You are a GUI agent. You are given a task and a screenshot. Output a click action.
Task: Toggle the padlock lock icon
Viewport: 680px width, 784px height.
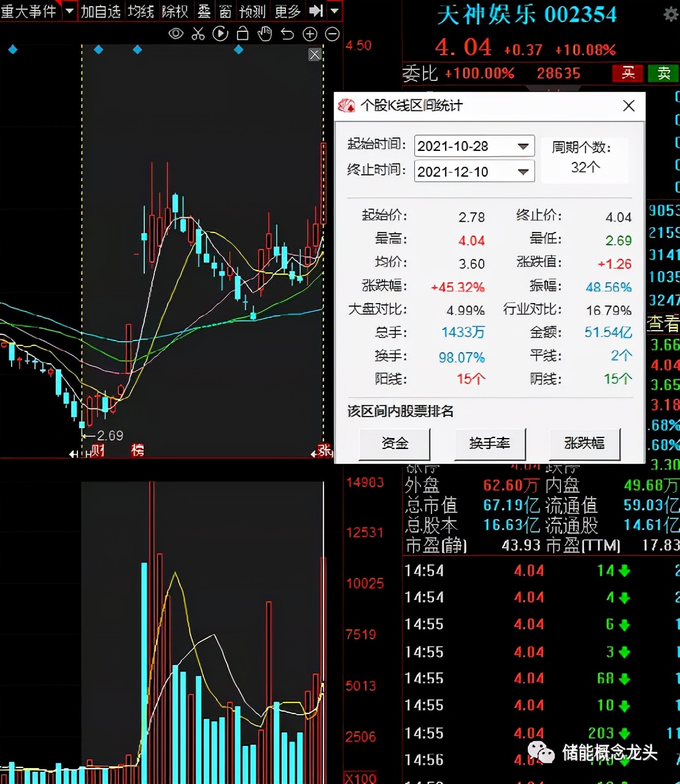click(242, 34)
